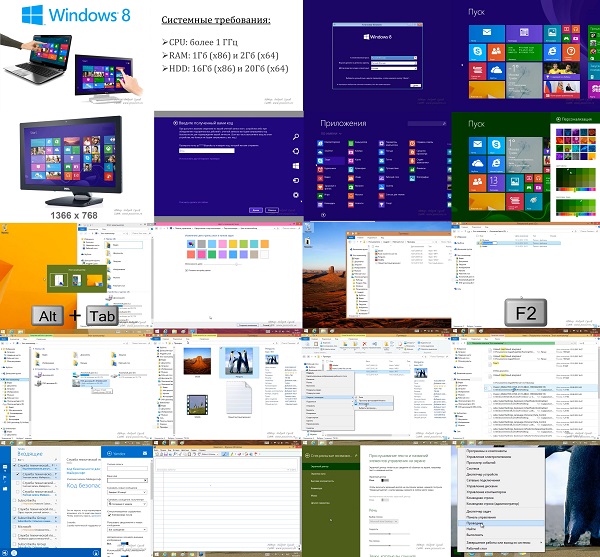600x557 pixels.
Task: Open the Photos tile on purple Start screen
Action: [552, 34]
